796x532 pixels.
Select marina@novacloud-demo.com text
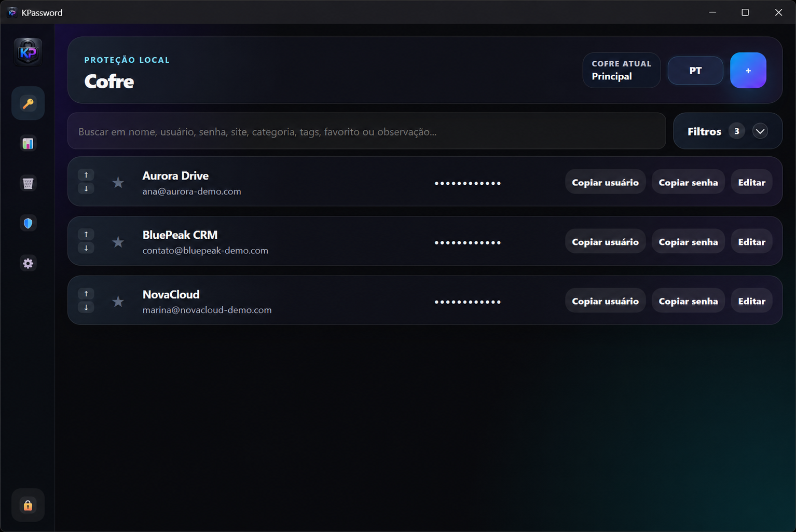coord(207,310)
